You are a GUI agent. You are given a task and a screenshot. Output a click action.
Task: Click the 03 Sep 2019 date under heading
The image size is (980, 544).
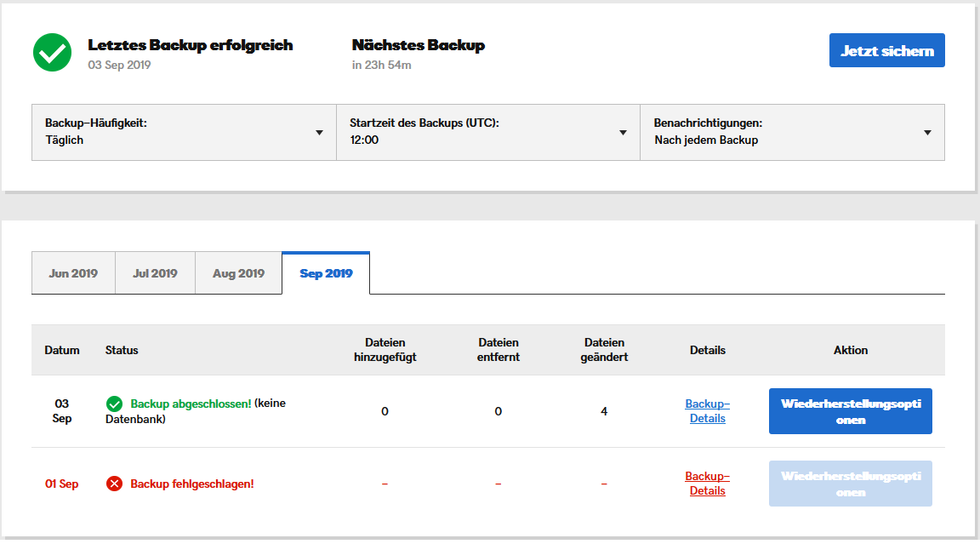point(119,65)
